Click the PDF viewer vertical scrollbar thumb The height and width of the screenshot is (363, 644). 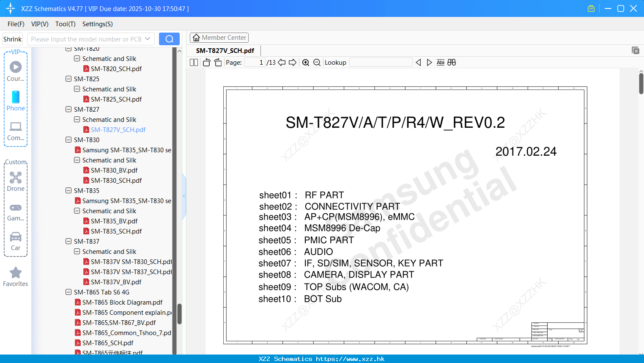point(641,83)
